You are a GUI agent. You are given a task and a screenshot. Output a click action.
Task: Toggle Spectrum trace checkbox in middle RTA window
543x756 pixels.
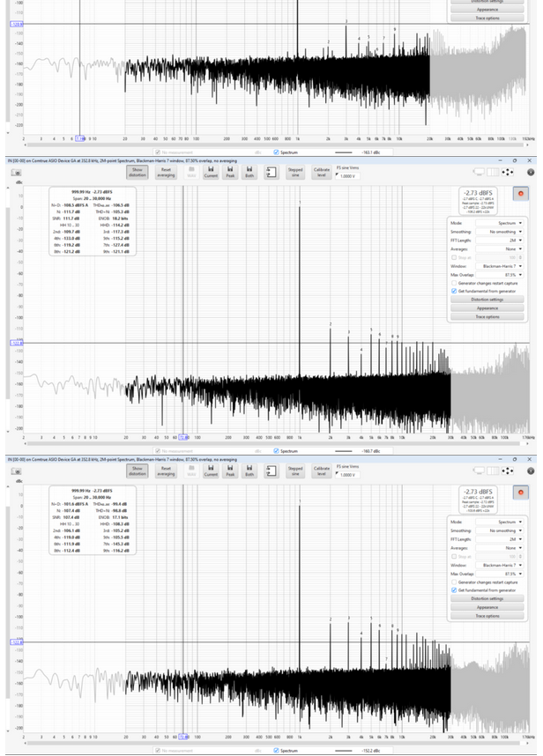276,451
